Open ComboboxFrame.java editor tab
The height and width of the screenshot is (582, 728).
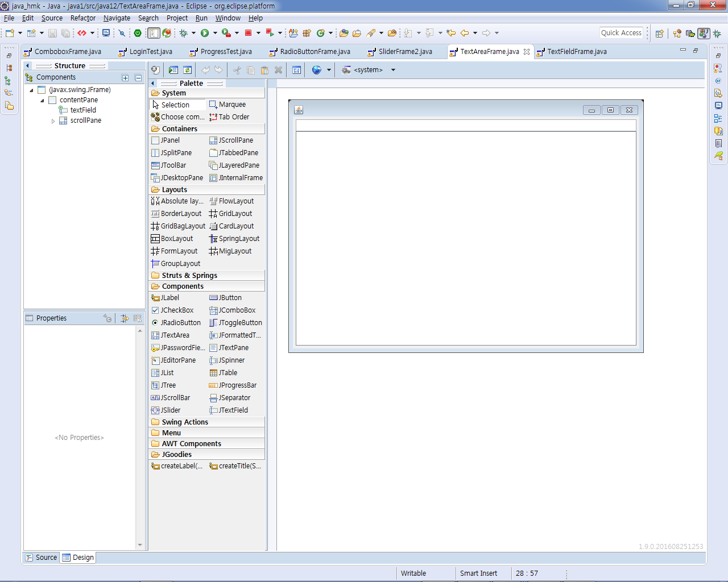pos(63,52)
